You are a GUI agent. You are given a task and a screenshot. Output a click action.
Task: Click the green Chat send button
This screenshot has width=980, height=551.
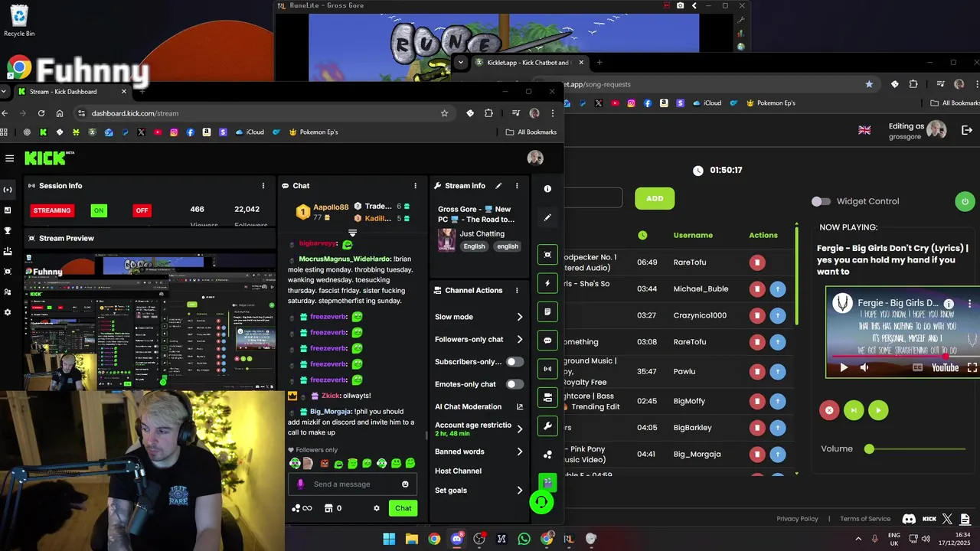[x=403, y=508]
